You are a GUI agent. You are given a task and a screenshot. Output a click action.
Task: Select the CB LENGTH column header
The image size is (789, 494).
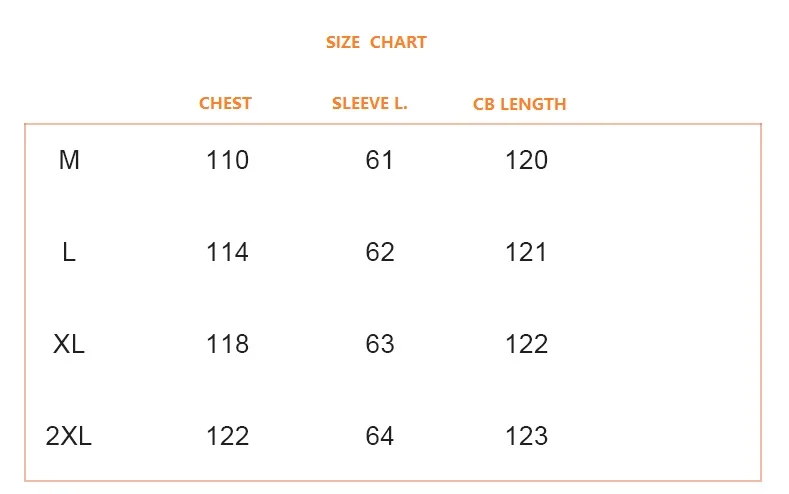(519, 104)
